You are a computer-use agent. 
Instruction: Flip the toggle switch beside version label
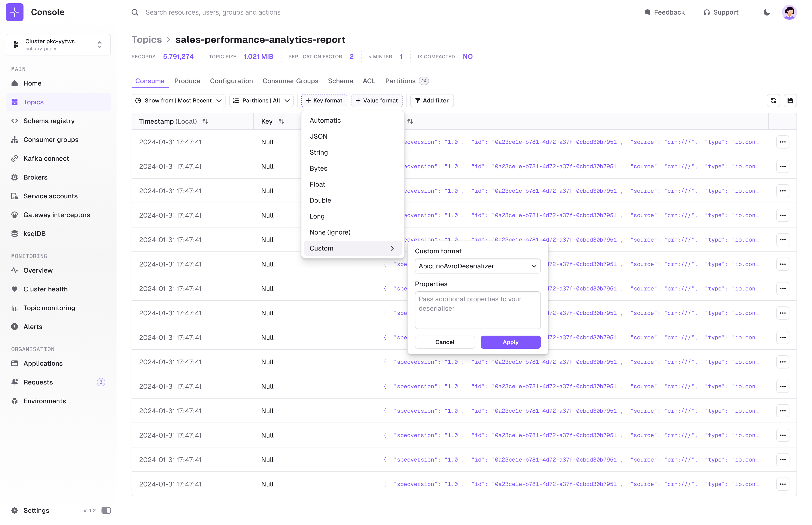click(106, 510)
